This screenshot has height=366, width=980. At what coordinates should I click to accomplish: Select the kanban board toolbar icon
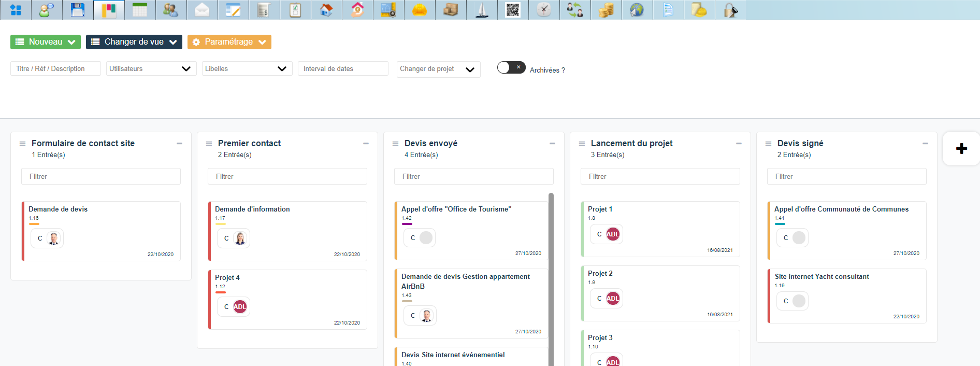109,10
